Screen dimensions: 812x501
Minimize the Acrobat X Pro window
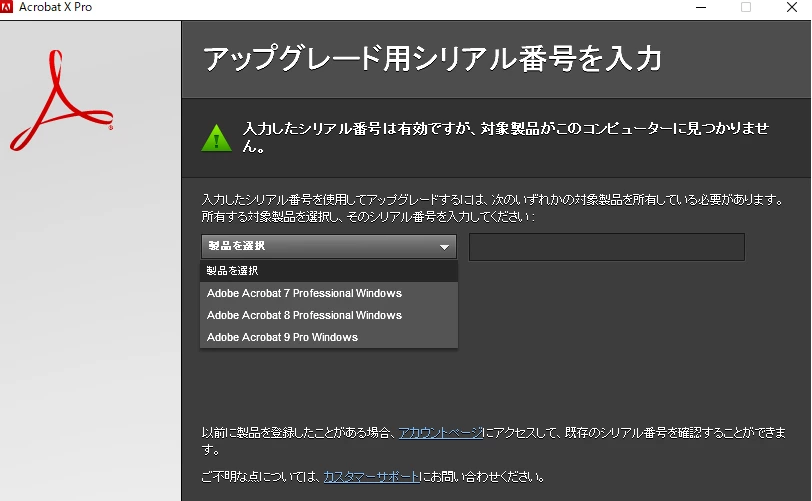[701, 7]
